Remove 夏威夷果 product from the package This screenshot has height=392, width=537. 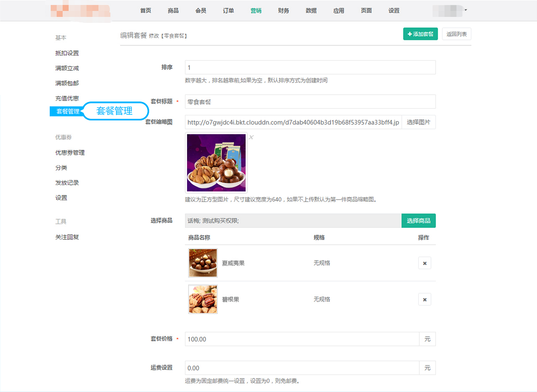425,263
